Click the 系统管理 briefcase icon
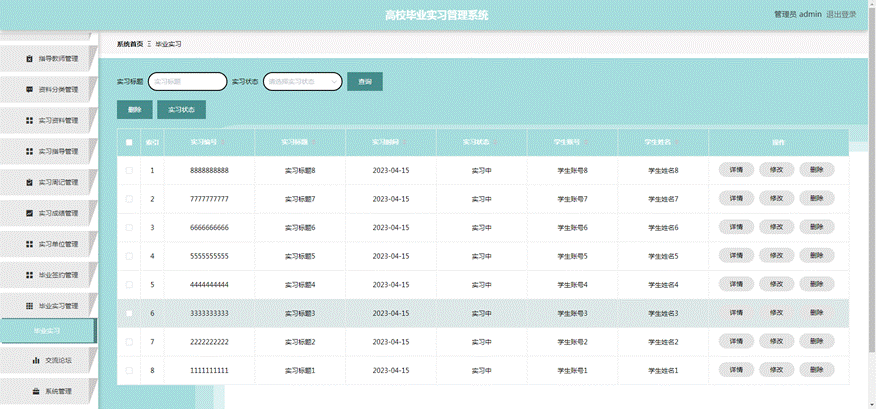 click(36, 391)
